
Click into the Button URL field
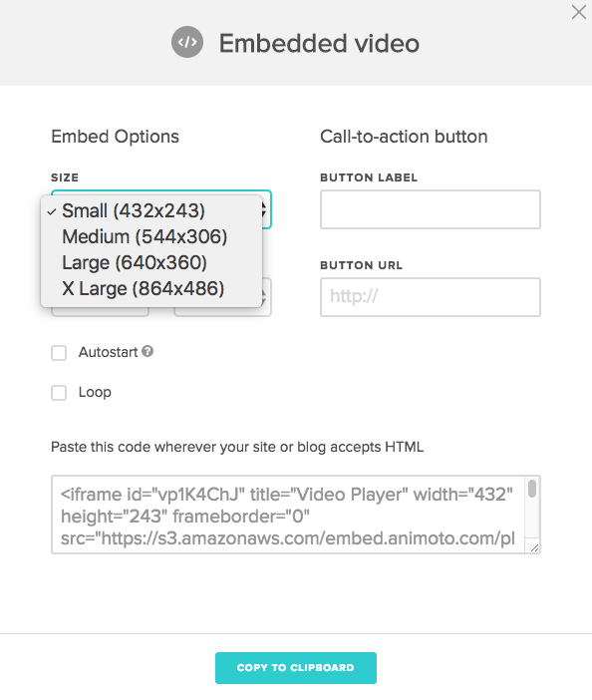click(431, 297)
